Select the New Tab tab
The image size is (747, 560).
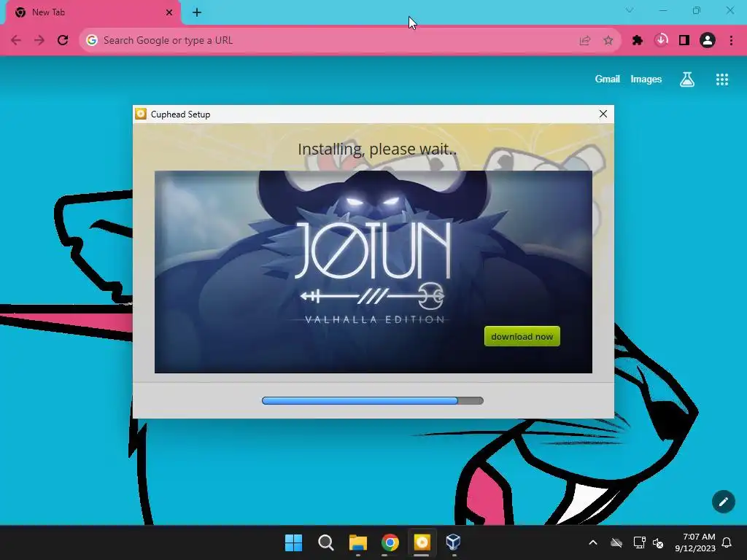tap(93, 12)
